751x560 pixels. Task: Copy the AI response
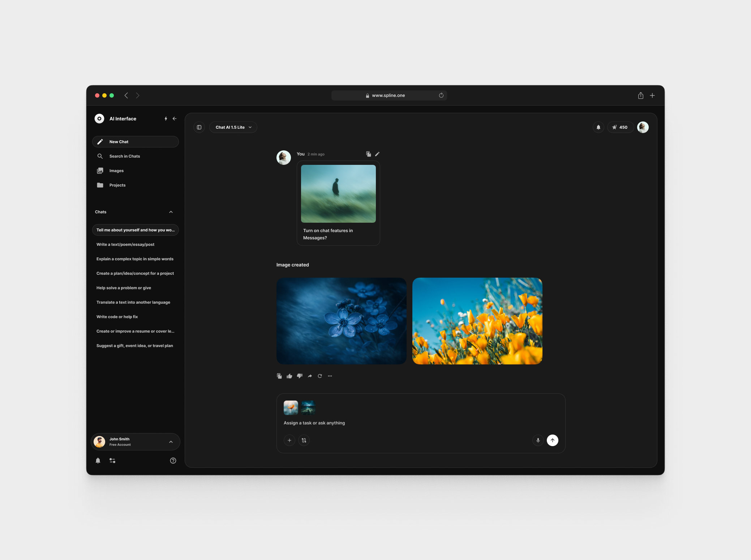[279, 376]
